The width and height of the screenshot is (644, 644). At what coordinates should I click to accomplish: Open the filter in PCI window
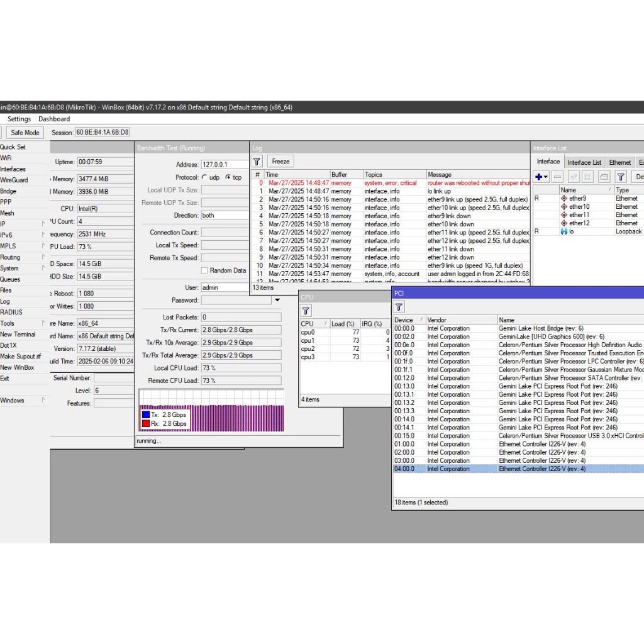tap(399, 307)
